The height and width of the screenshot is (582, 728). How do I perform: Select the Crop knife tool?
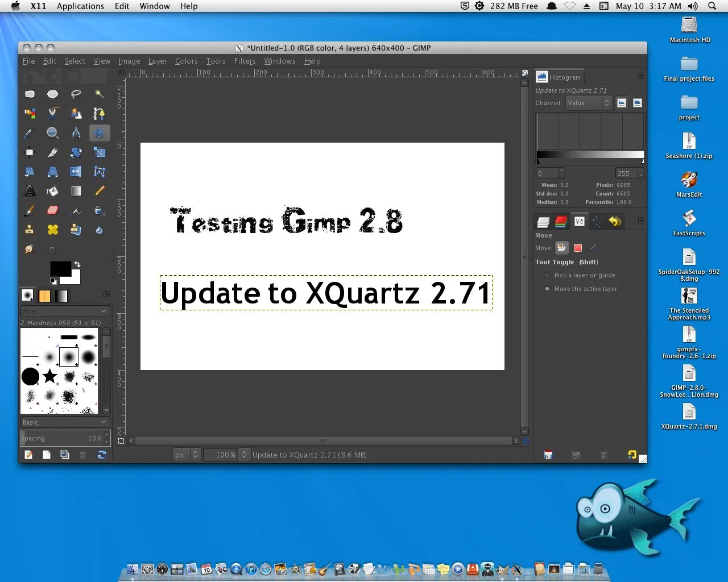pos(53,152)
